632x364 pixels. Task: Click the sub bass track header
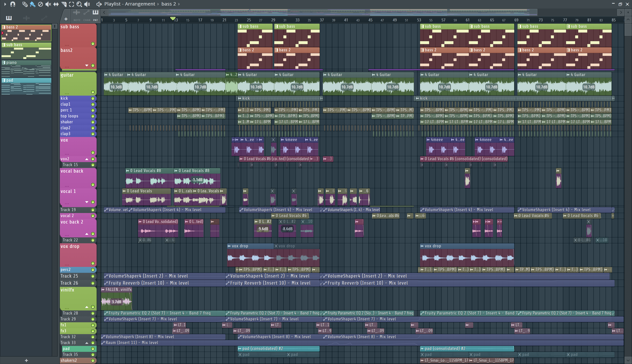click(78, 35)
